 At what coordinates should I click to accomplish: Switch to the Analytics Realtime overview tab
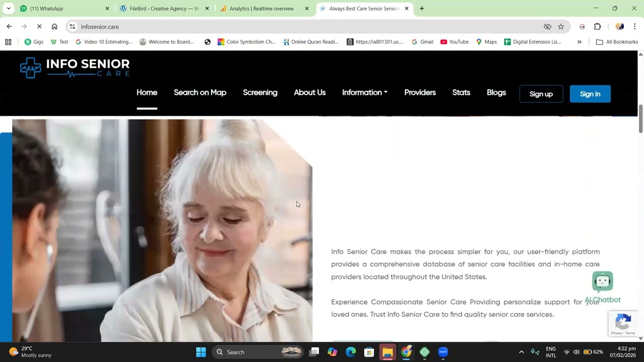[265, 9]
